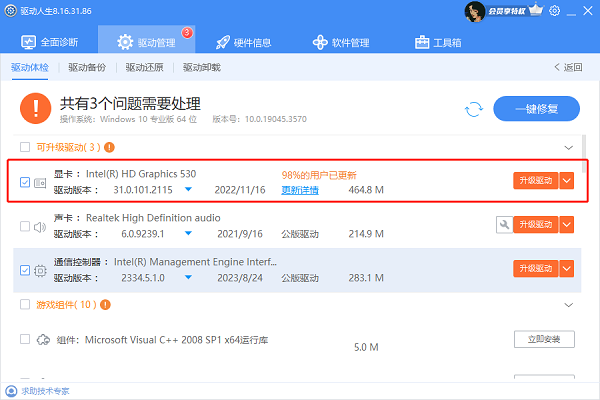Click the 求助技术专家 link
The height and width of the screenshot is (400, 600).
click(x=45, y=391)
